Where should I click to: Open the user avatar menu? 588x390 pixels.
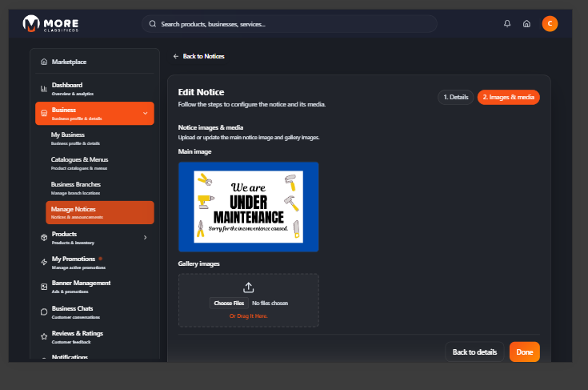coord(550,24)
